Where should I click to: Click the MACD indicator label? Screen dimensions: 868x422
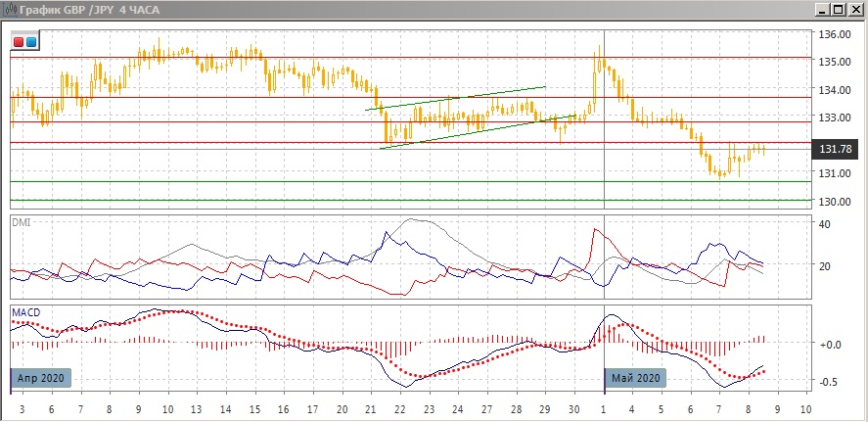26,313
